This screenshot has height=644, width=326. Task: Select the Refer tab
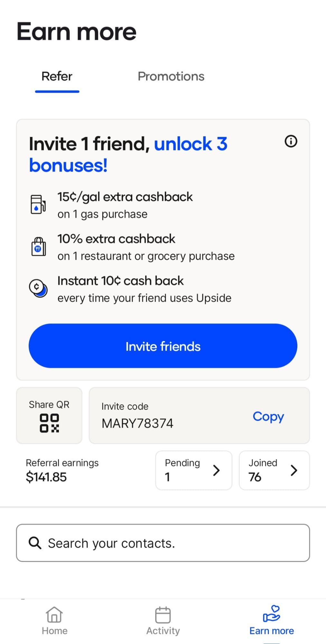[57, 76]
